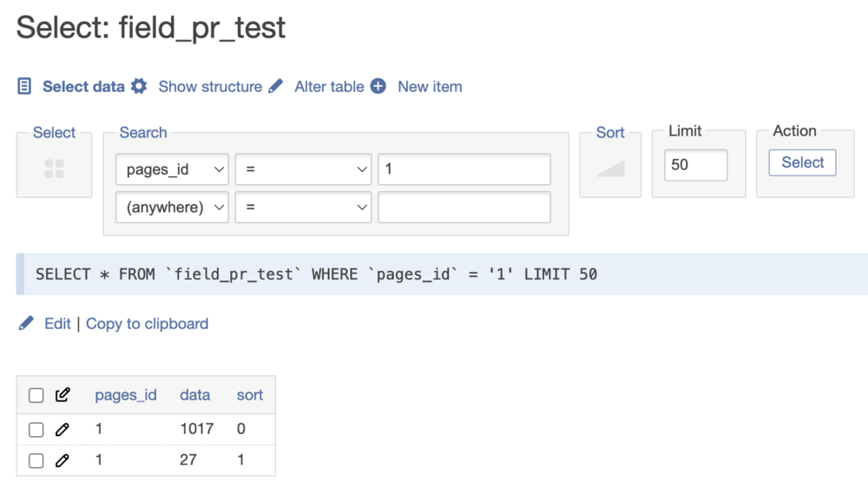The width and height of the screenshot is (868, 489).
Task: Click the Select data list icon
Action: 25,87
